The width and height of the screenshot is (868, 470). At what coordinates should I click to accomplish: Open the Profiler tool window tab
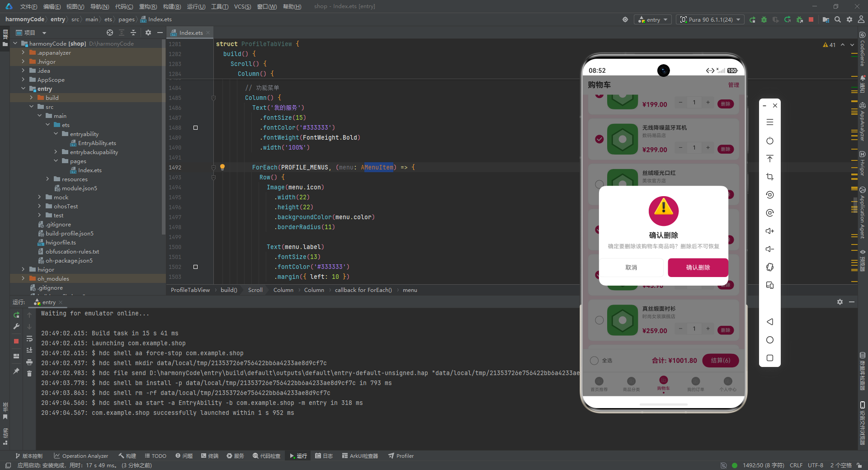coord(401,456)
